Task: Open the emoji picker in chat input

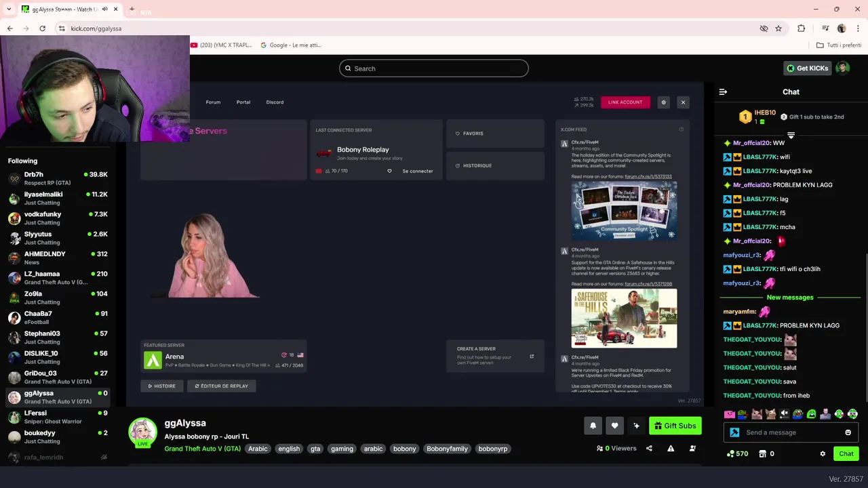Action: (x=848, y=432)
